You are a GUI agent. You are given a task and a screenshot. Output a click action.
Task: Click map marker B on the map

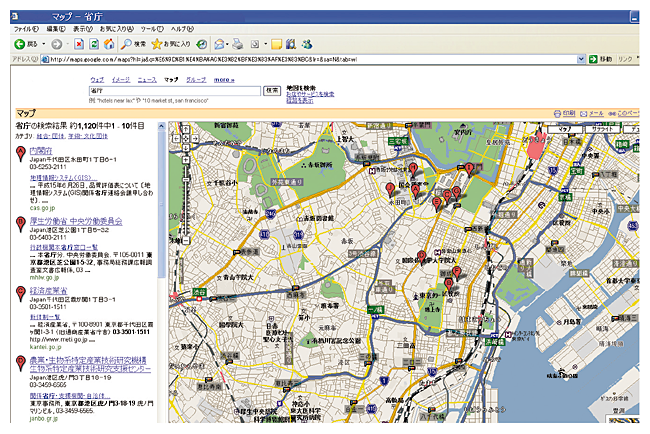tap(449, 285)
